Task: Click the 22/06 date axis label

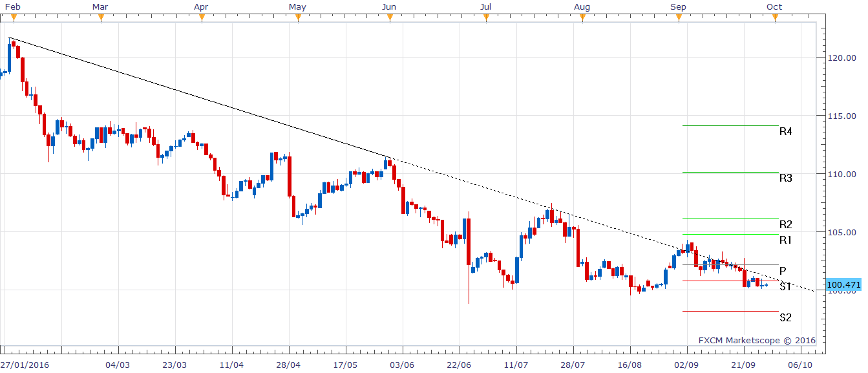Action: (458, 365)
